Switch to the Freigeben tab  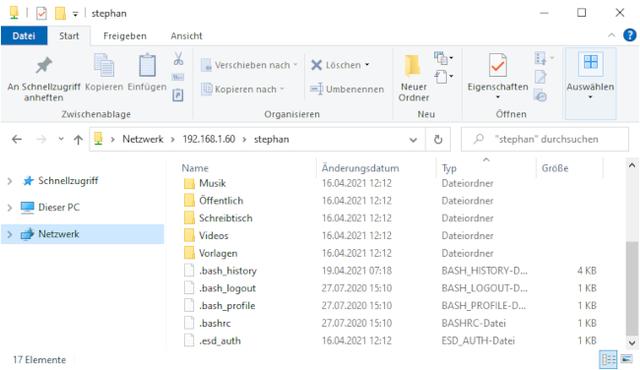pyautogui.click(x=124, y=36)
